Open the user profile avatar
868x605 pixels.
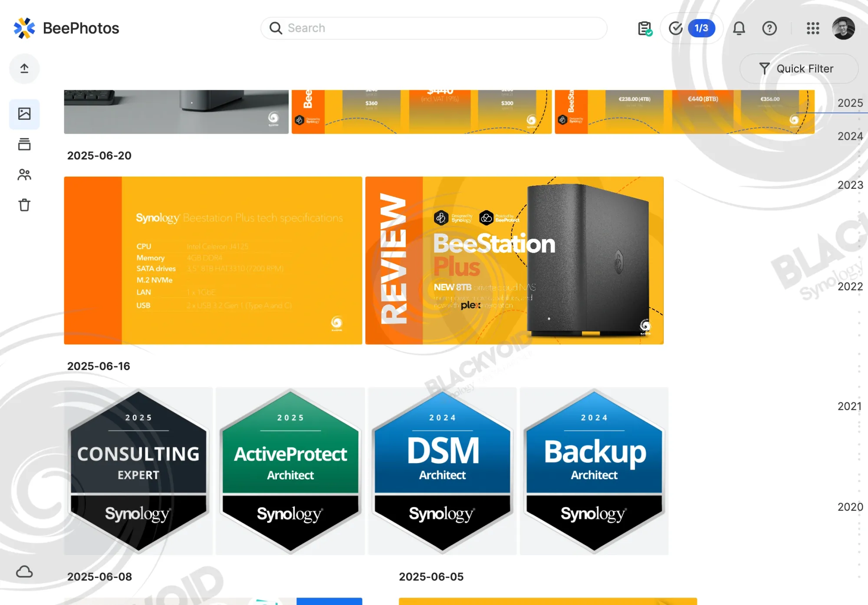(843, 29)
